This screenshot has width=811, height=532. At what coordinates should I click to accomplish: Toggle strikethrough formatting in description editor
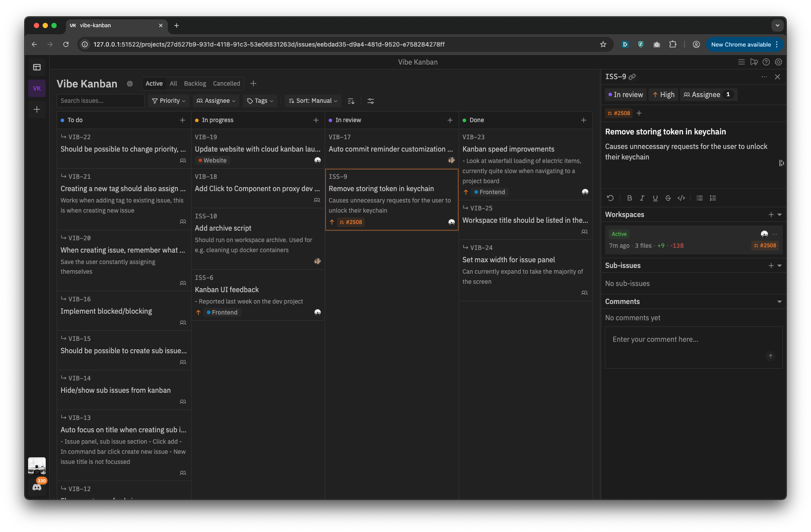tap(668, 198)
